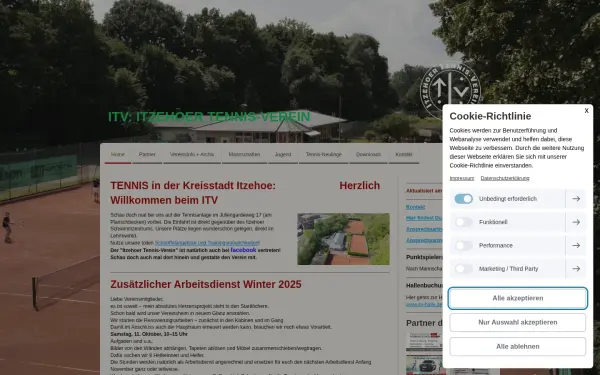Viewport: 600px width, 375px height.
Task: Expand Performance details arrow
Action: click(576, 245)
